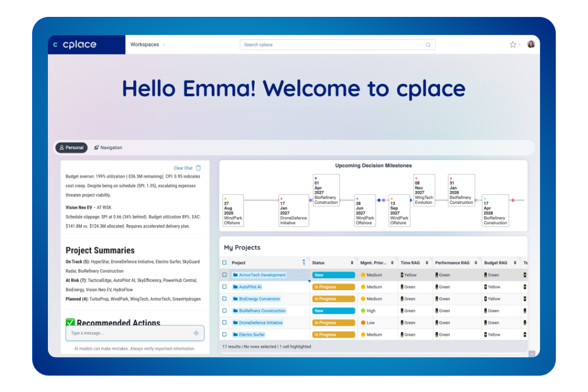This screenshot has width=588, height=392.
Task: Click the folder icon of BioEnergy Conversion
Action: pyautogui.click(x=236, y=299)
